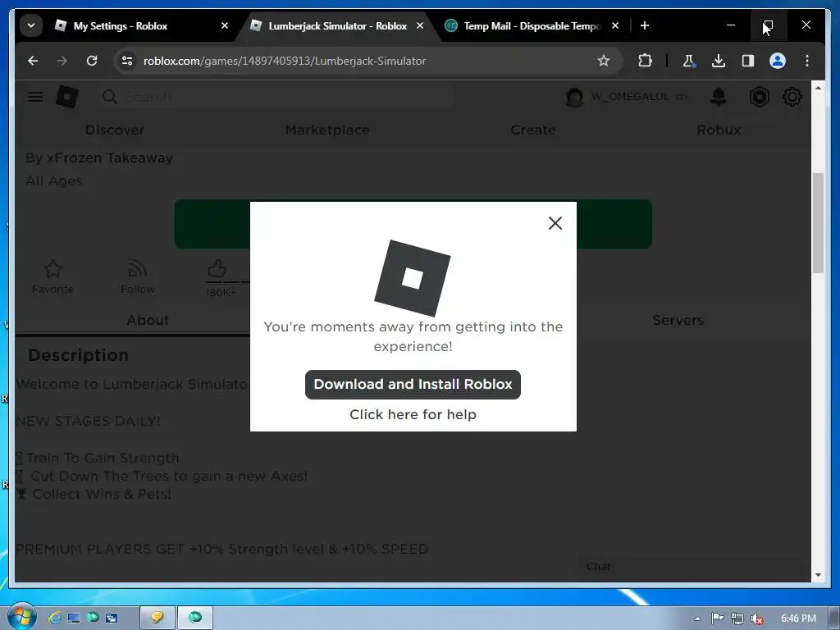The image size is (840, 630).
Task: Click the taskbar clock 6:46 PM
Action: tap(798, 619)
